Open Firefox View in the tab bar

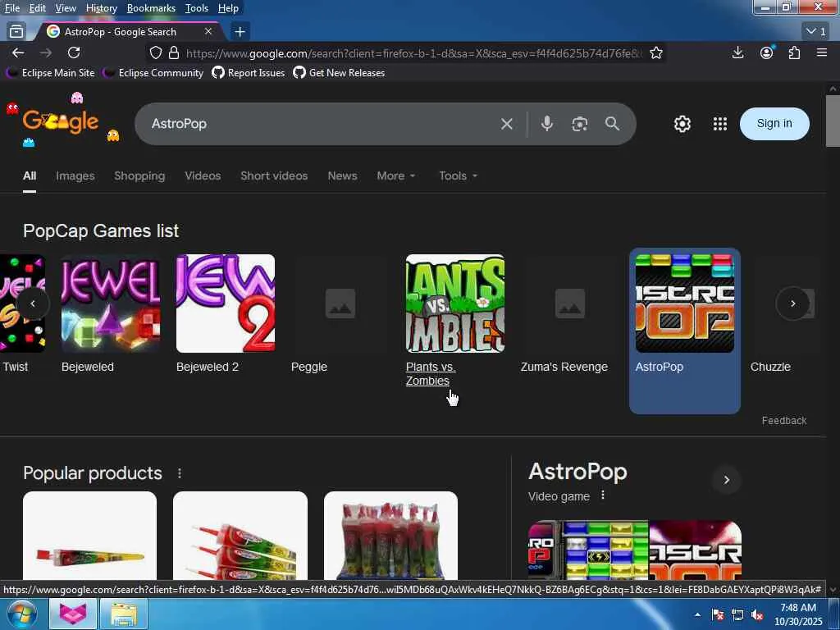tap(16, 32)
